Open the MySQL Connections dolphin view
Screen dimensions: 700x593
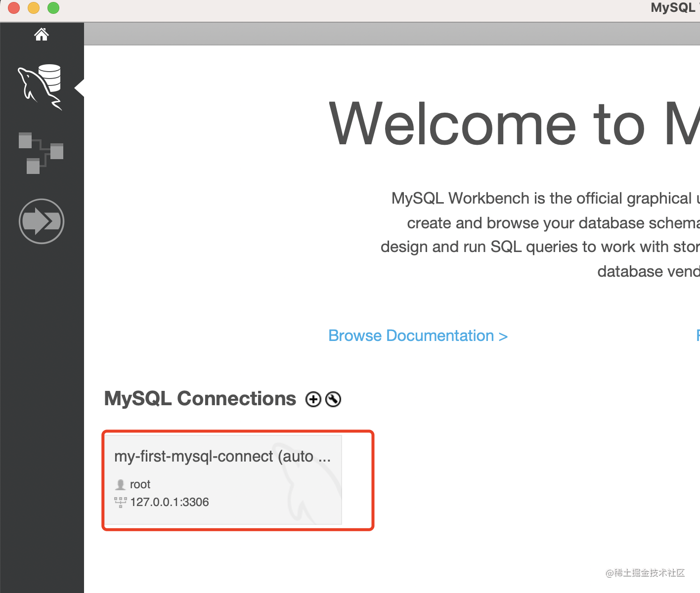(41, 87)
